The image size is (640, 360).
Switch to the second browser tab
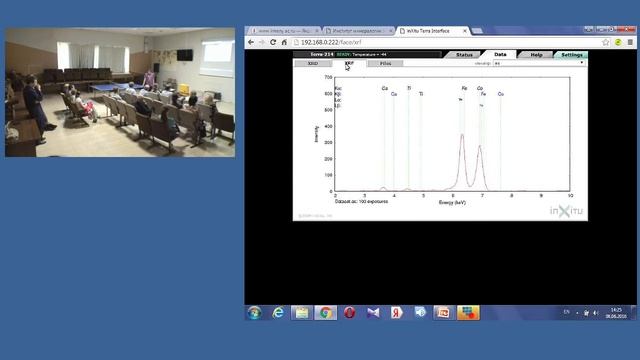pos(358,31)
